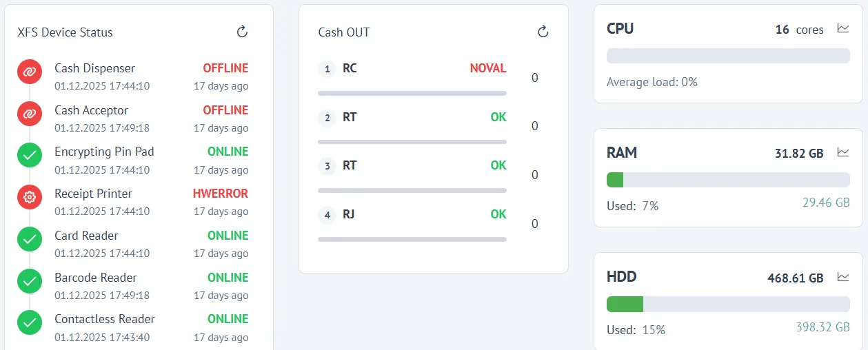Viewport: 868px width, 350px height.
Task: Refresh the XFS Device Status panel
Action: coord(242,32)
